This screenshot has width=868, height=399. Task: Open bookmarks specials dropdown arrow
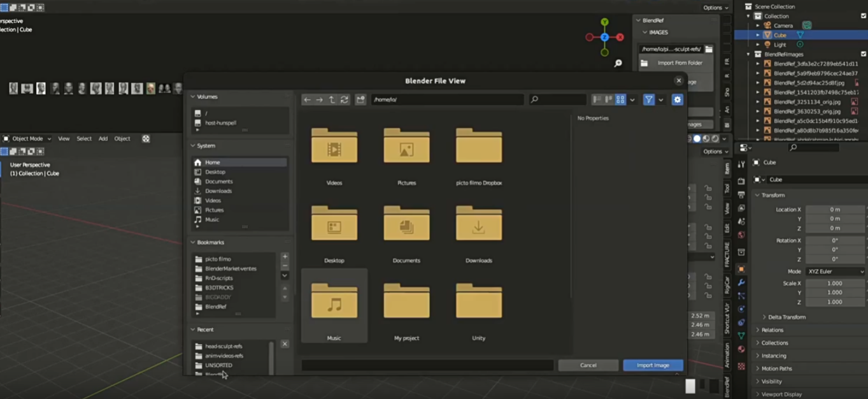pos(285,275)
